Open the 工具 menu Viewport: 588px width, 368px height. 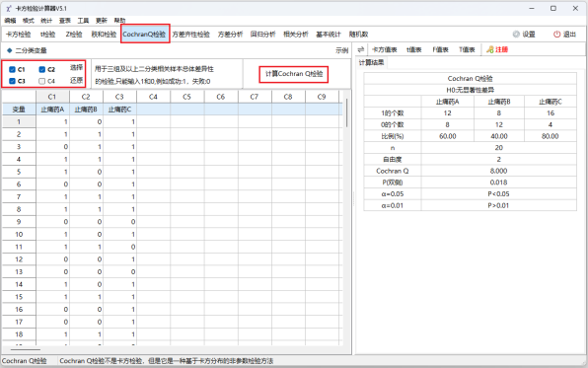[83, 21]
